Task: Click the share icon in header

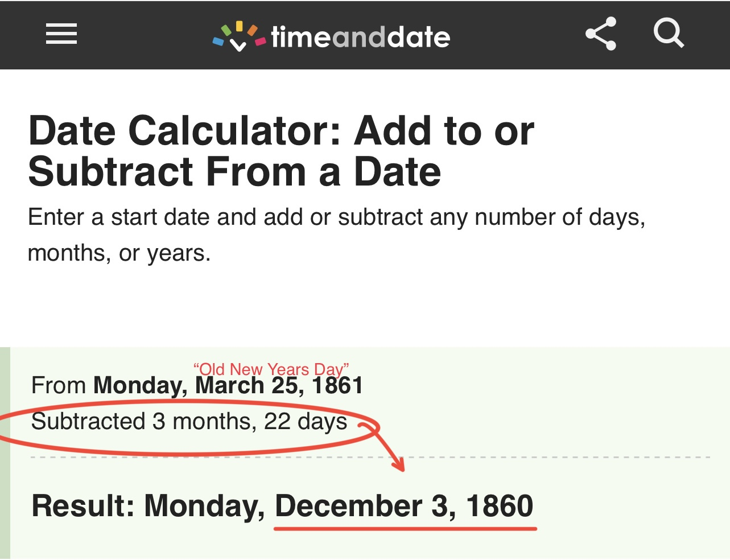Action: coord(601,34)
